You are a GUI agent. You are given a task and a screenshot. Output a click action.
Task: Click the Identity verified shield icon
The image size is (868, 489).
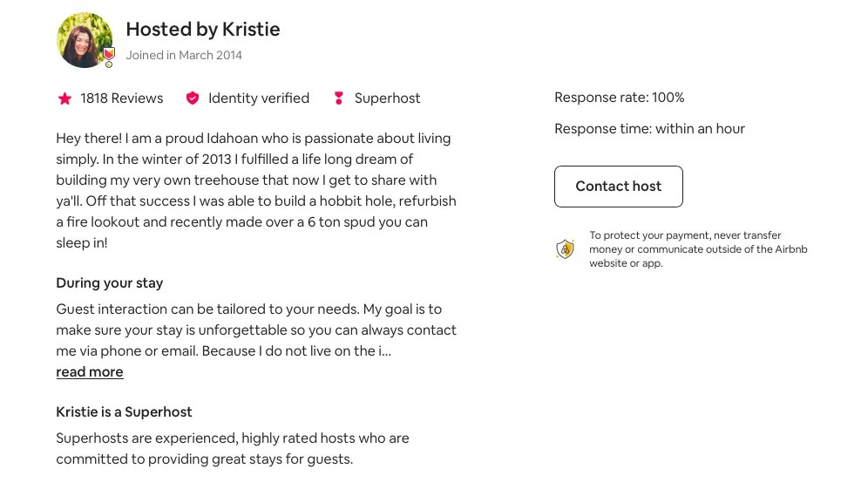pyautogui.click(x=193, y=98)
